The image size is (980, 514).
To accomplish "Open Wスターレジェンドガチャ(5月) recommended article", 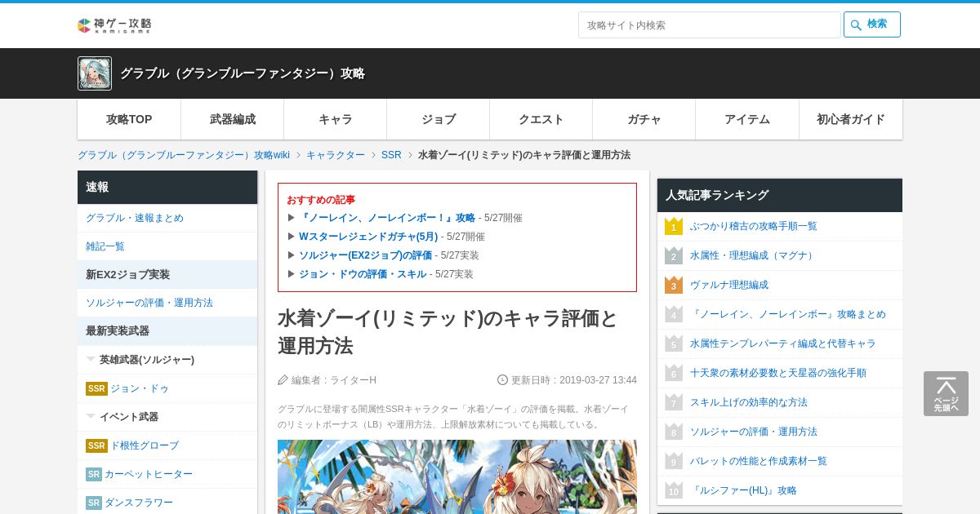I will click(x=368, y=237).
